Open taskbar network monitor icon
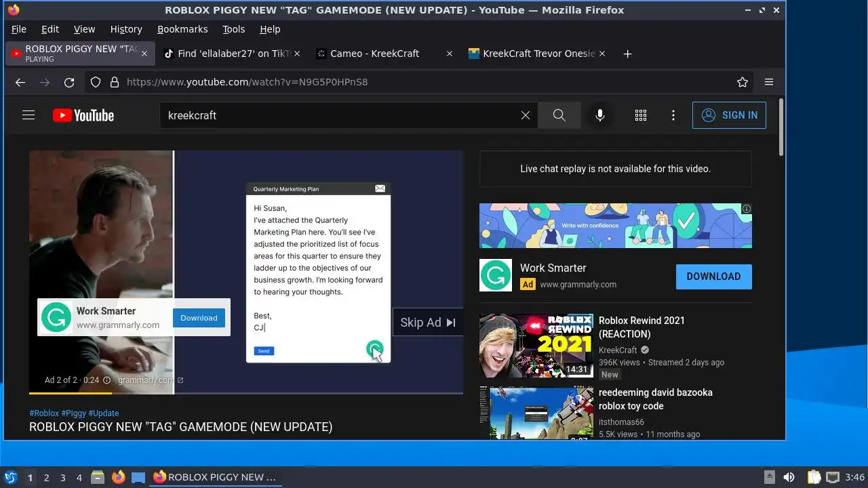Image resolution: width=868 pixels, height=488 pixels. pyautogui.click(x=832, y=477)
